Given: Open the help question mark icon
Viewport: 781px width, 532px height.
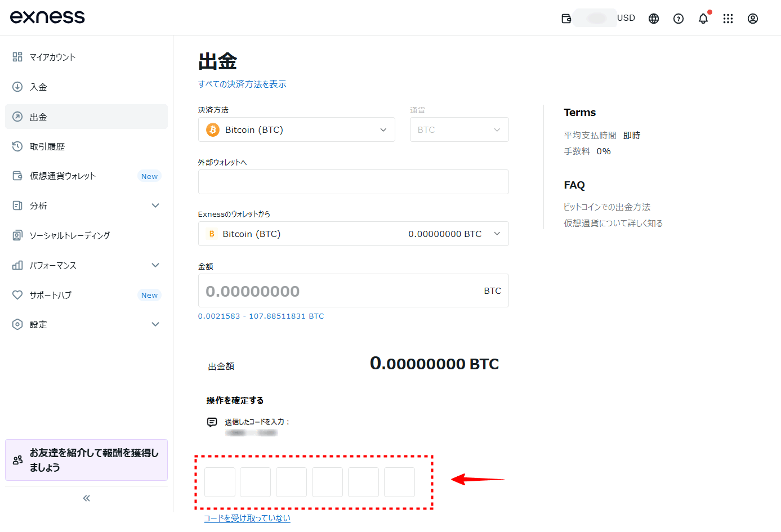Looking at the screenshot, I should (679, 19).
